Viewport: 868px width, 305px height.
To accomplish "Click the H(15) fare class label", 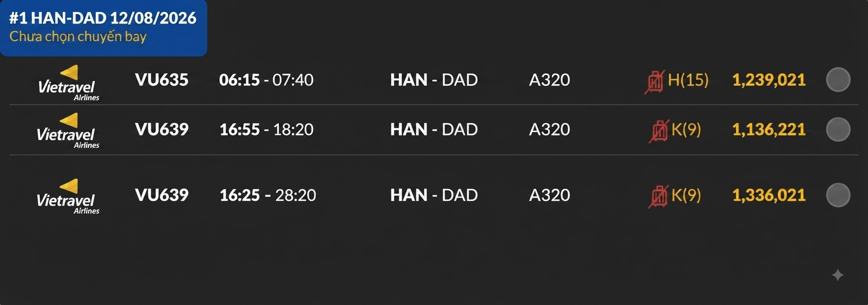I will coord(688,80).
